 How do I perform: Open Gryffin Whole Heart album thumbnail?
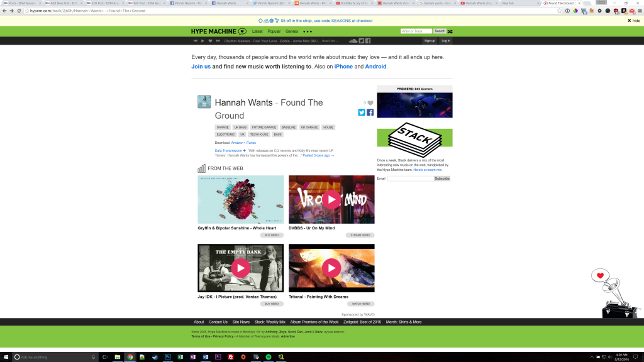(241, 199)
